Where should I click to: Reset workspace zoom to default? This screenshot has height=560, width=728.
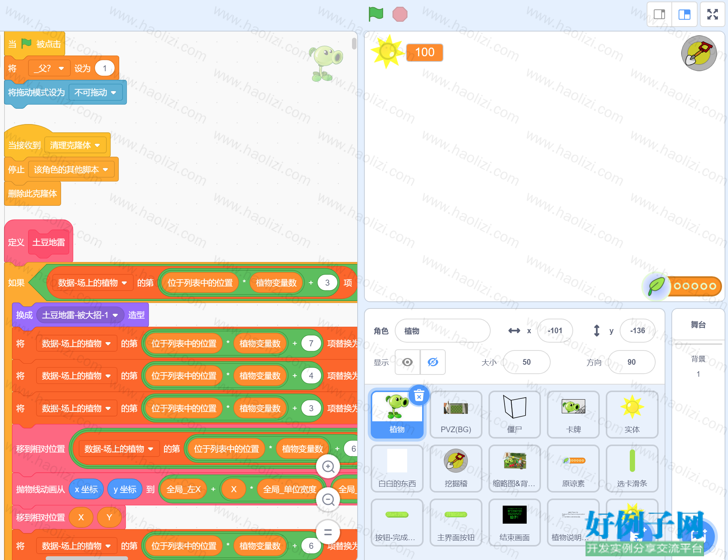[x=328, y=532]
